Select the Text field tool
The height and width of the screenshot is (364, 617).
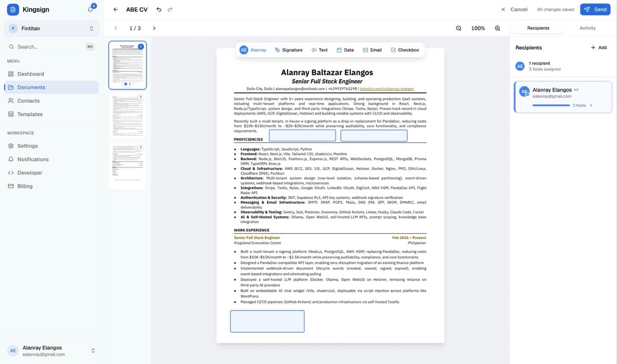[319, 50]
